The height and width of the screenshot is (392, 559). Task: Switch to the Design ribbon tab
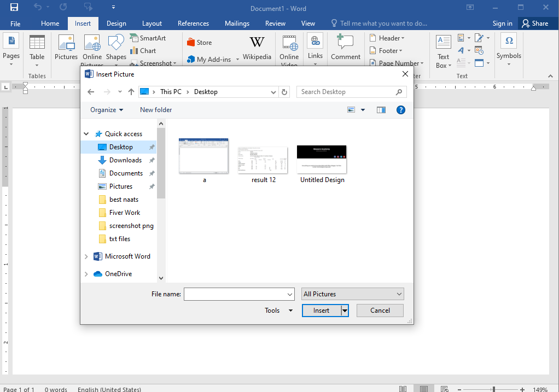click(117, 23)
